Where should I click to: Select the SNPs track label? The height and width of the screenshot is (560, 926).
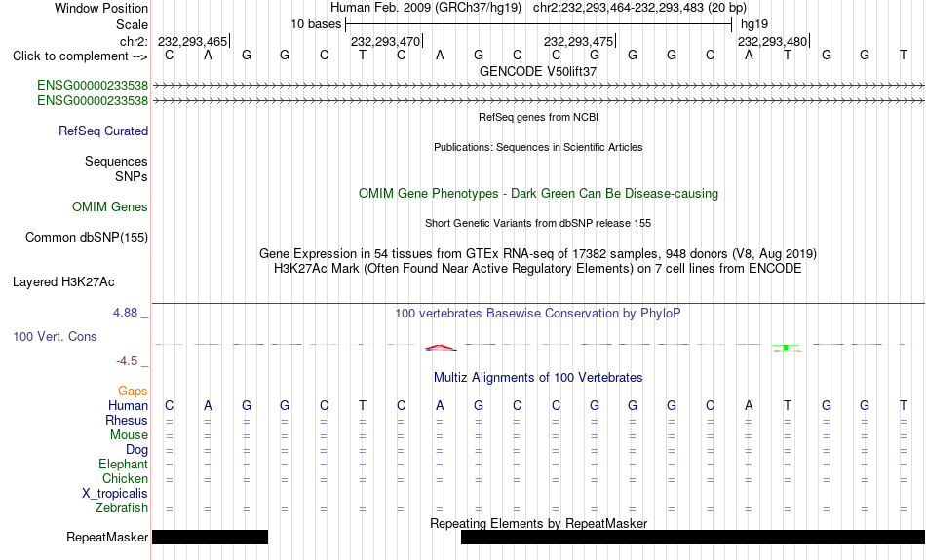pos(132,176)
